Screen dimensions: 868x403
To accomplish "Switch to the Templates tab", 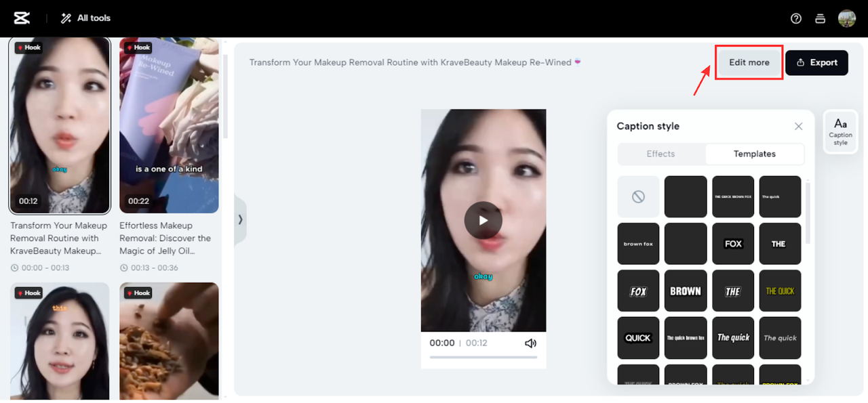I will coord(754,154).
